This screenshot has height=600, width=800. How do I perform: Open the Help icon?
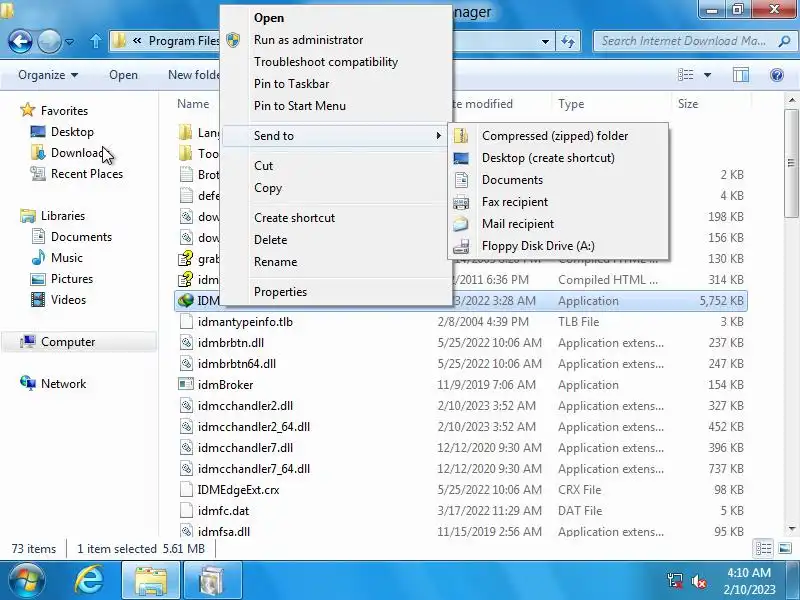tap(777, 75)
